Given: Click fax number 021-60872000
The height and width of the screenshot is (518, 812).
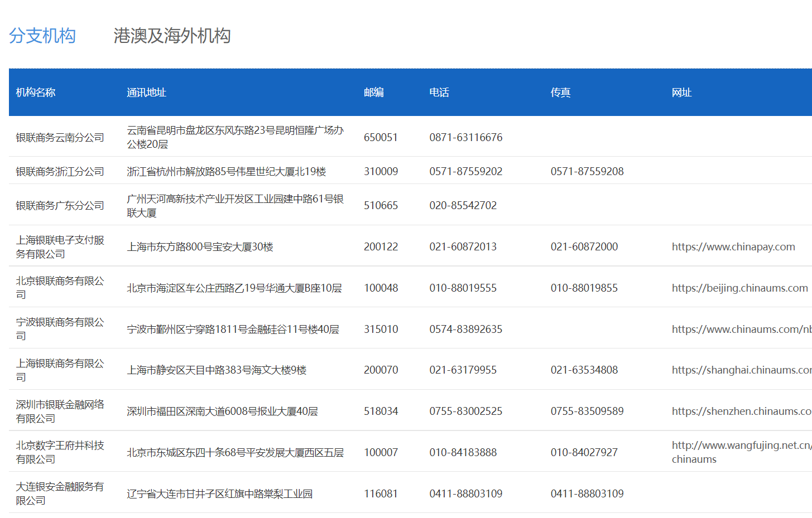Looking at the screenshot, I should click(x=584, y=246).
